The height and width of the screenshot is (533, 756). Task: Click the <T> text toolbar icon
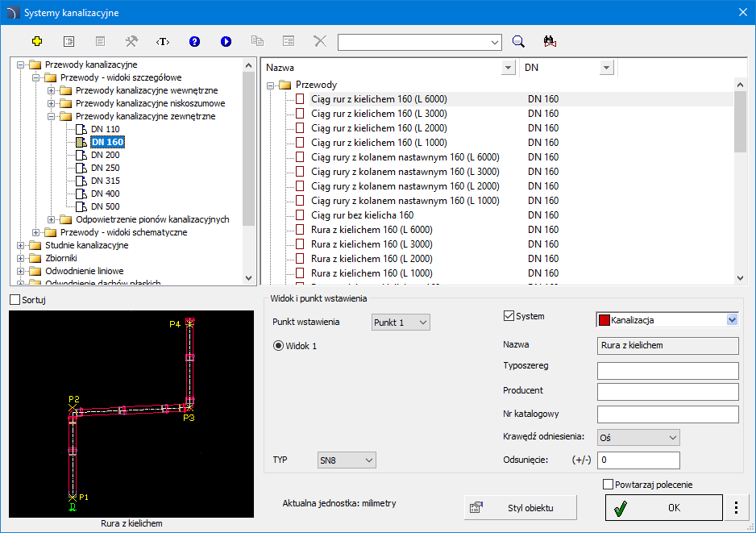click(163, 41)
